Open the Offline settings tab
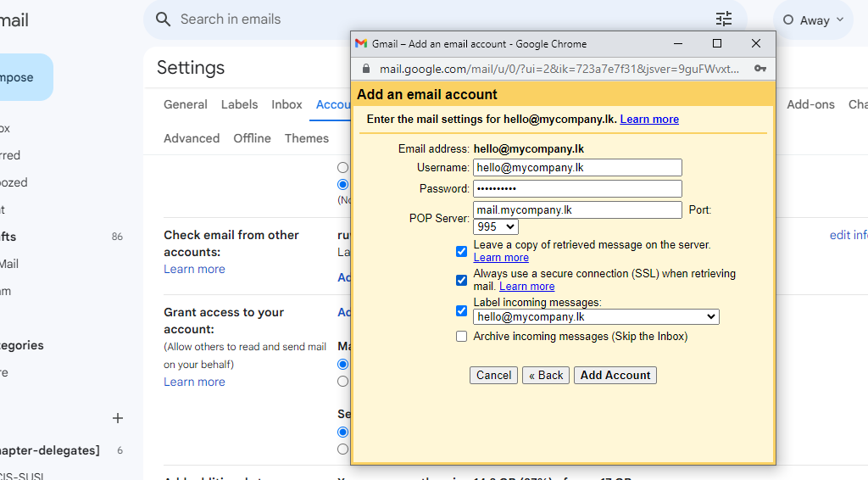This screenshot has width=868, height=480. (252, 138)
